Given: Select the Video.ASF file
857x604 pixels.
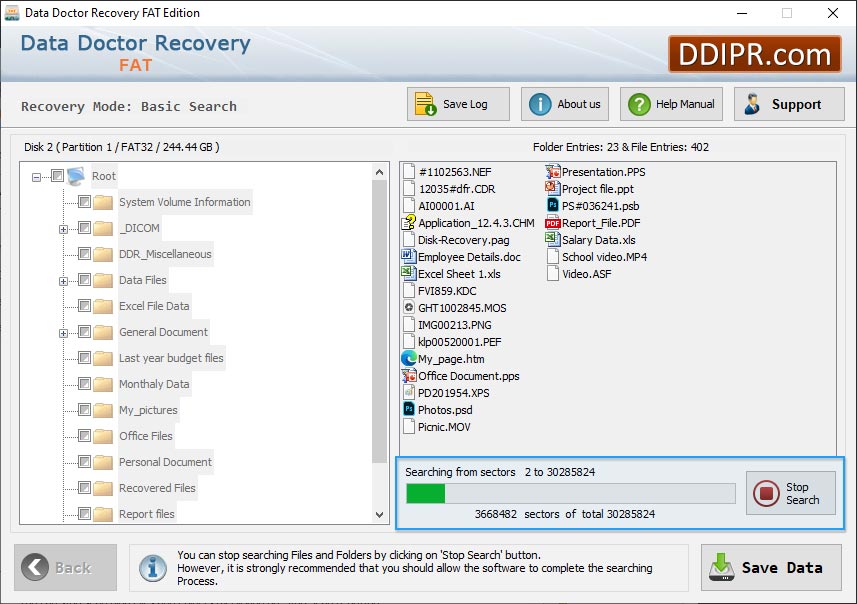Looking at the screenshot, I should 579,274.
